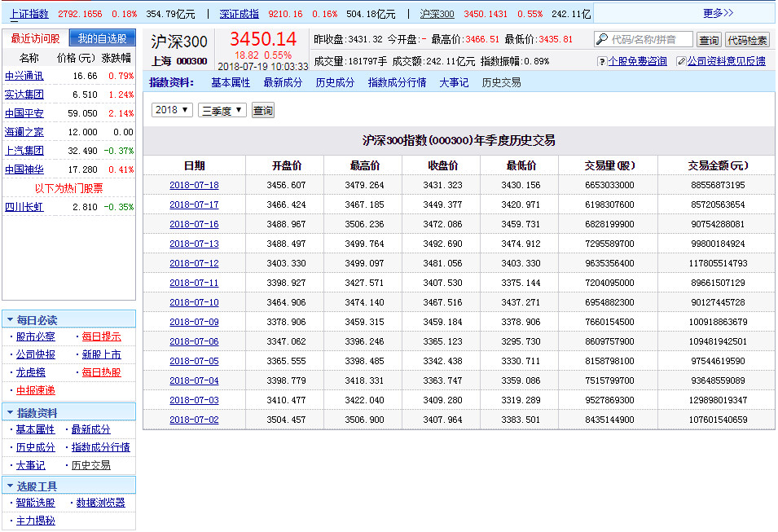
Task: Open 主力揭秘 tool link
Action: pos(35,521)
